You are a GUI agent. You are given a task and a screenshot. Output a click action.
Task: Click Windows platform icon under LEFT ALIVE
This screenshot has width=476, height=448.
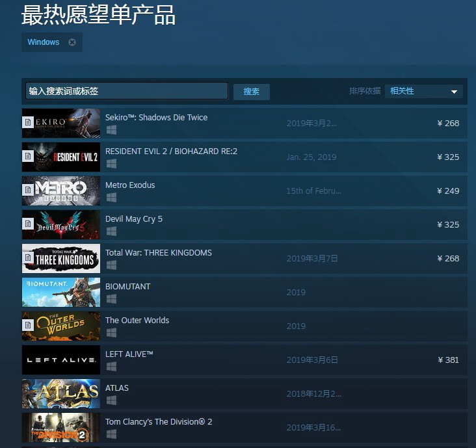pyautogui.click(x=111, y=367)
